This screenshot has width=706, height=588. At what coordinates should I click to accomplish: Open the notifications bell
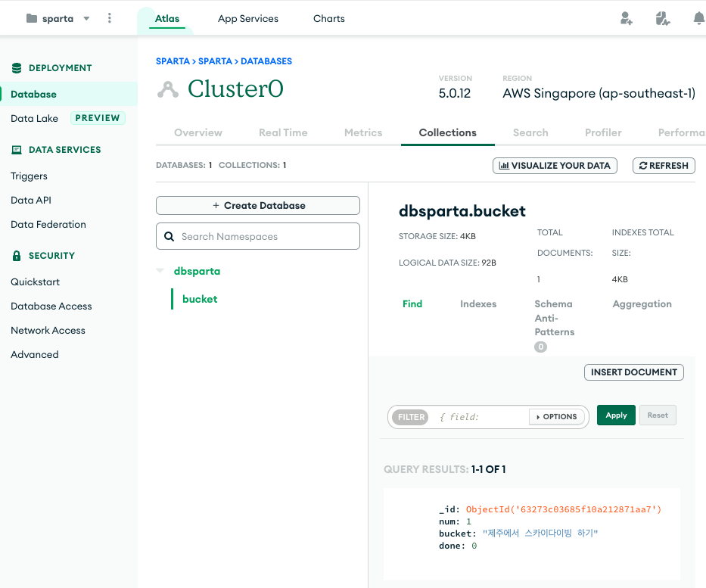pyautogui.click(x=698, y=18)
